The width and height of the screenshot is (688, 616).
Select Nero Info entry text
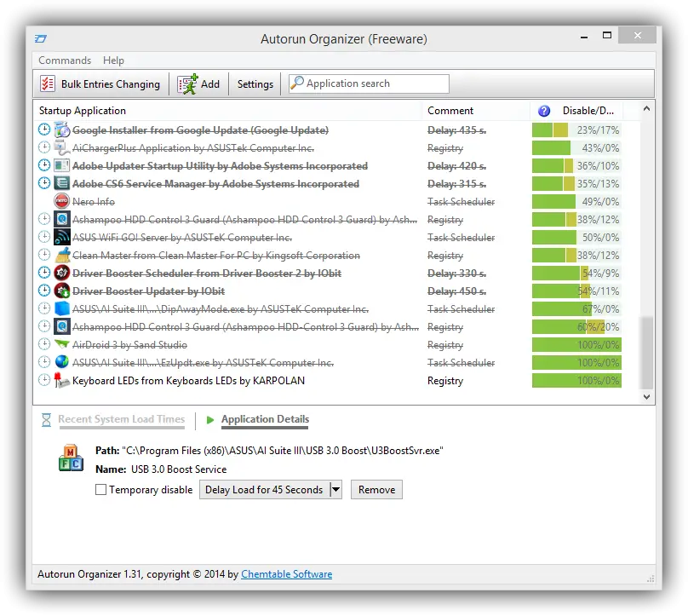[94, 202]
